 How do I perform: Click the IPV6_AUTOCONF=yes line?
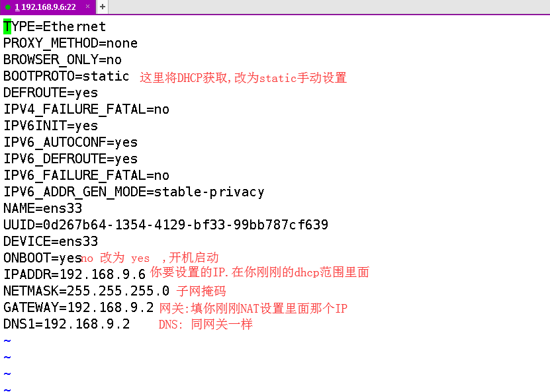70,143
